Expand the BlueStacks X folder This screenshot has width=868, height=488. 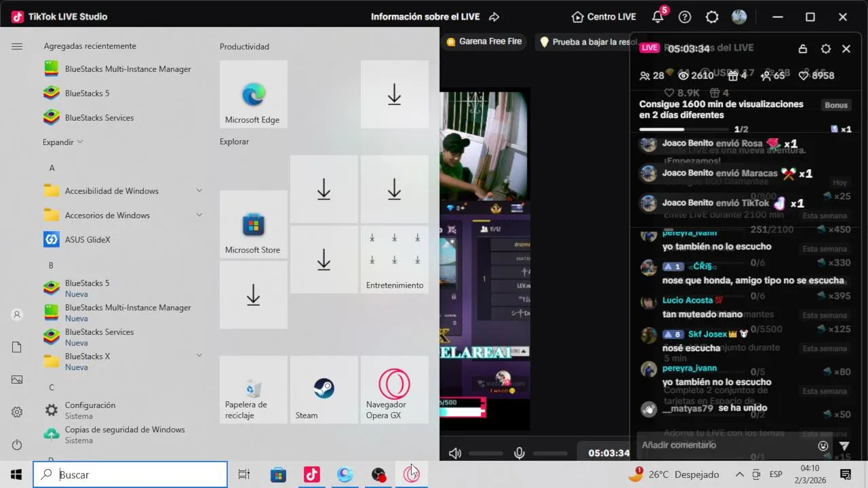[x=123, y=361]
